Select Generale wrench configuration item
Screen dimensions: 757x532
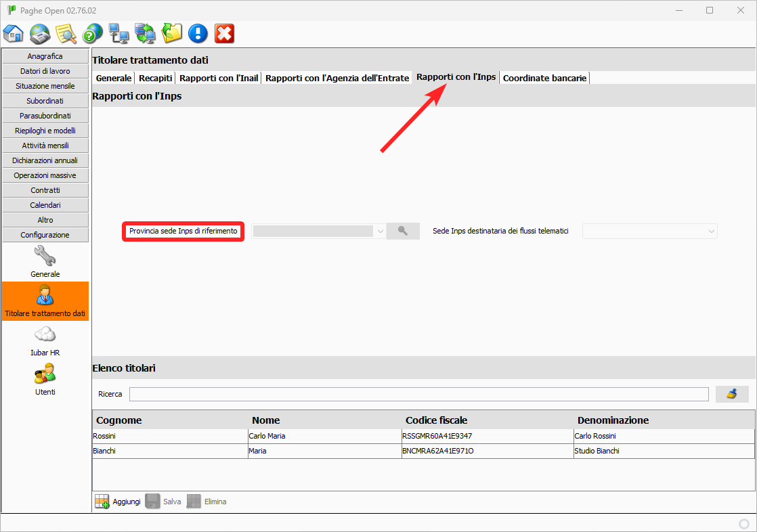coord(45,261)
